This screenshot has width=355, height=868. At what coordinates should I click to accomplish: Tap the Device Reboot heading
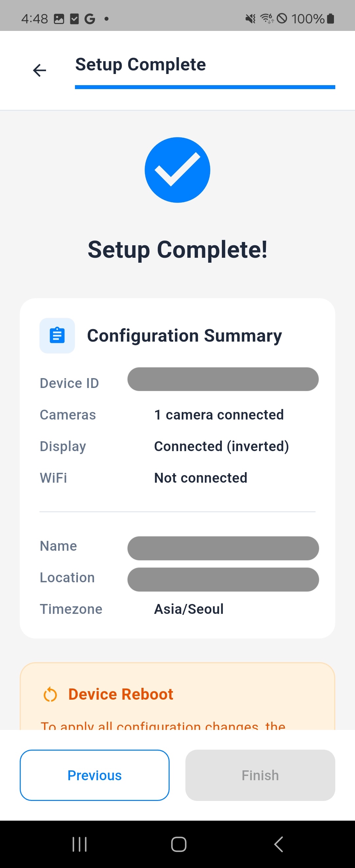click(121, 694)
